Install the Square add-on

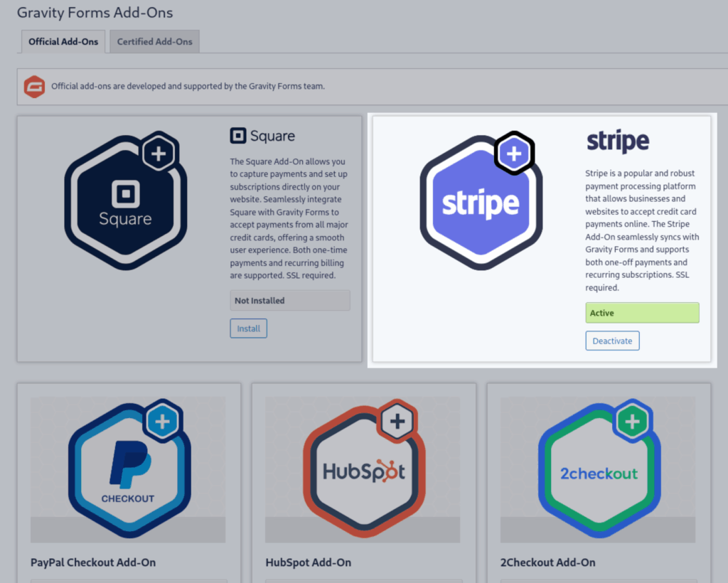pyautogui.click(x=248, y=328)
